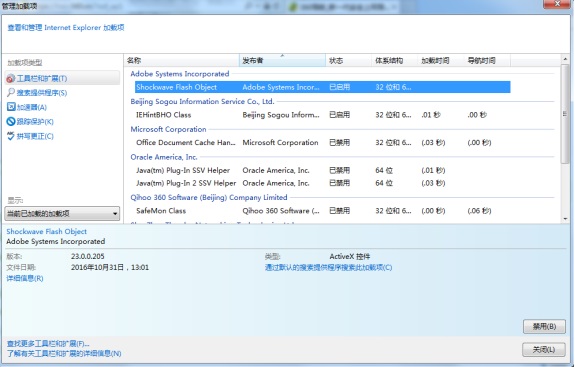The height and width of the screenshot is (367, 575).
Task: Select 搜索提供程序(S) add-on type
Action: [x=42, y=93]
